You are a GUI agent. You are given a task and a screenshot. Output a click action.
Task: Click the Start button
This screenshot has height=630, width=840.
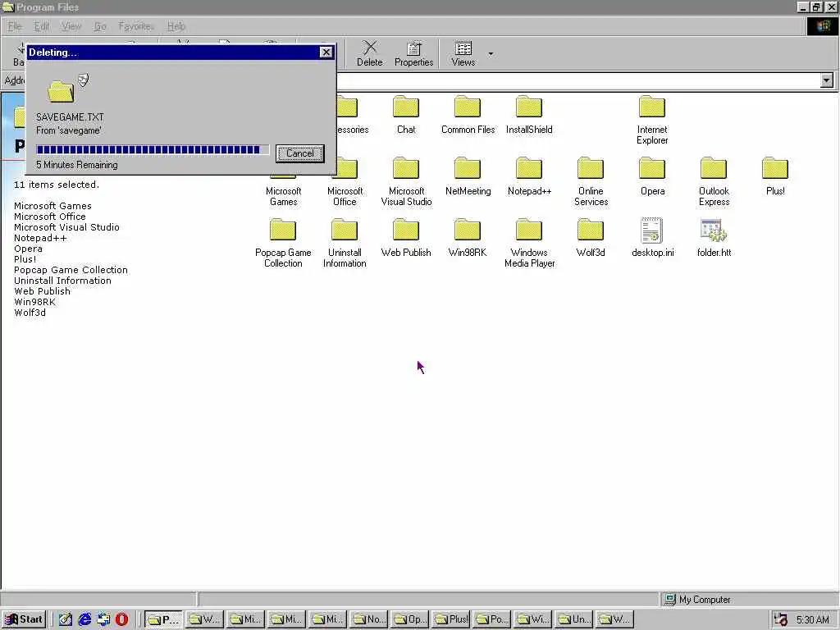(x=24, y=619)
